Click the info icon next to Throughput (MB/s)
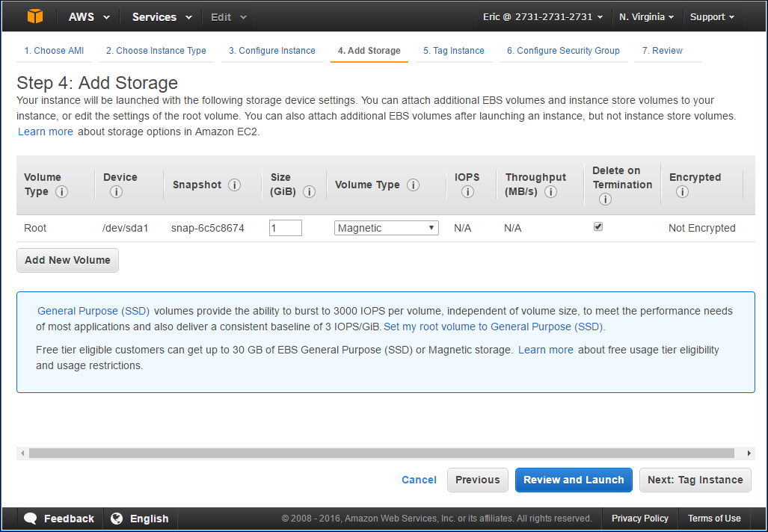The width and height of the screenshot is (768, 532). click(550, 192)
